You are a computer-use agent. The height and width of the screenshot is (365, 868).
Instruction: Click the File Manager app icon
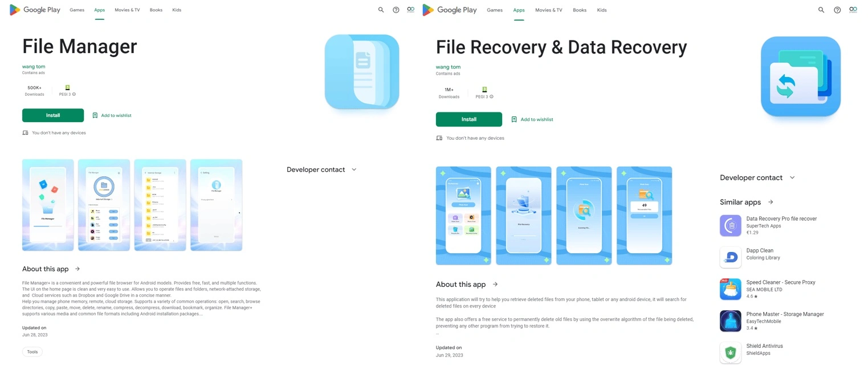click(362, 71)
